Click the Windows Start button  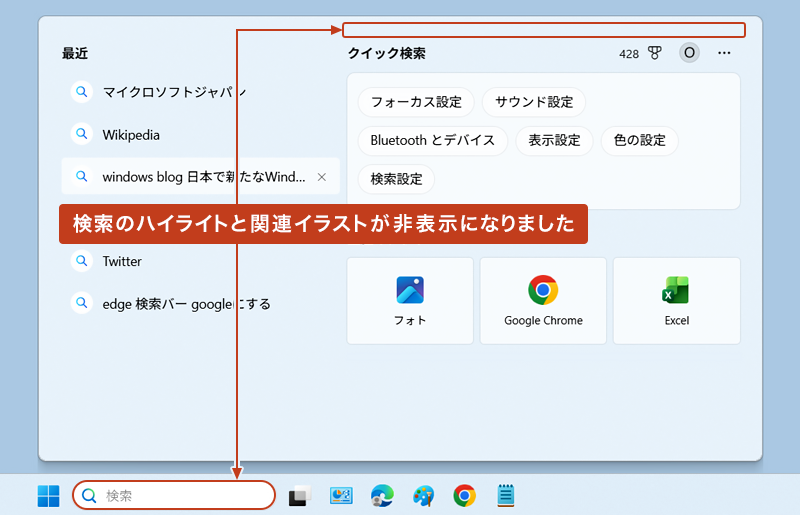point(48,496)
